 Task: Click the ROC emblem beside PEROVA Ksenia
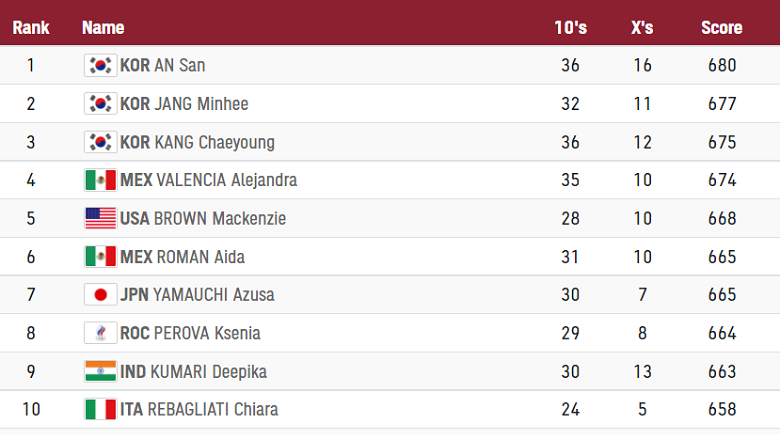100,333
